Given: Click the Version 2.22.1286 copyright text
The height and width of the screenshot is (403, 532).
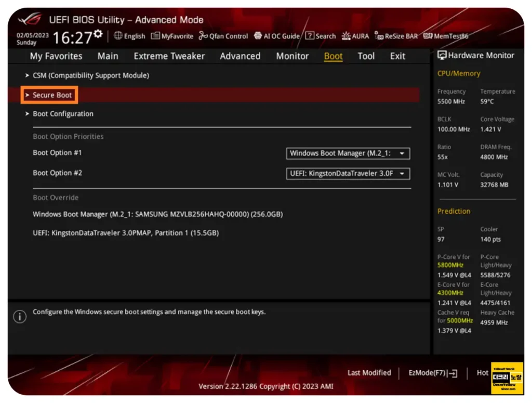Looking at the screenshot, I should point(266,386).
